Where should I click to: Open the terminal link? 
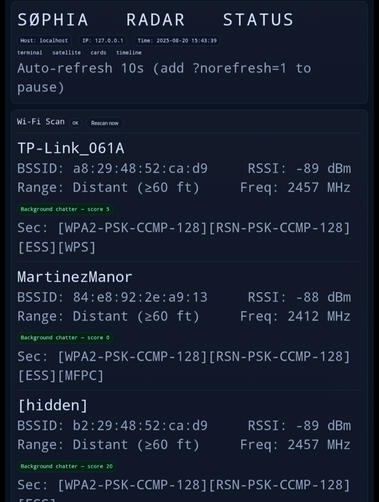(30, 53)
